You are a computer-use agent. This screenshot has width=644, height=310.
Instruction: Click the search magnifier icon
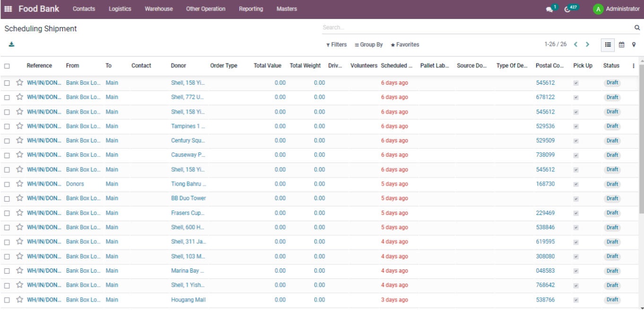pos(637,27)
